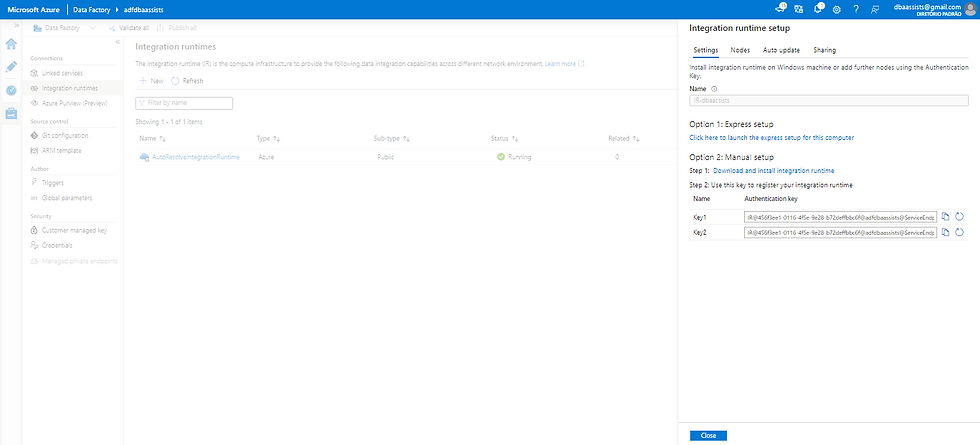Image resolution: width=980 pixels, height=445 pixels.
Task: Open the Data Factory dropdown
Action: [64, 28]
